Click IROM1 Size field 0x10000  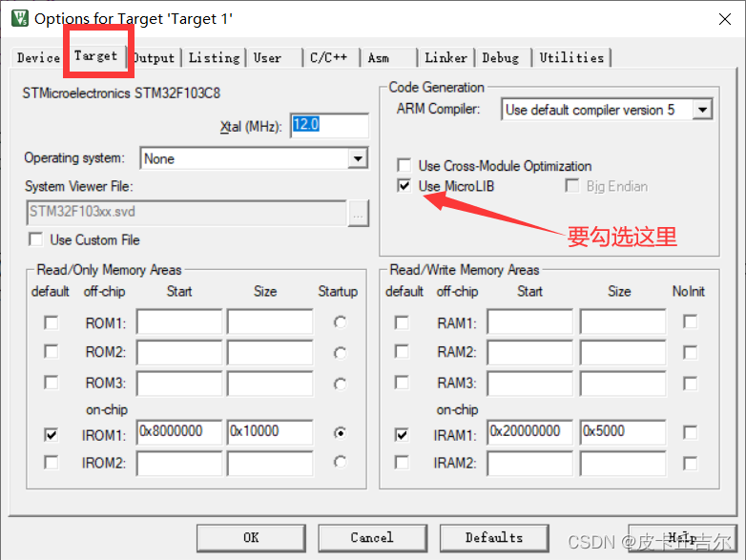click(270, 432)
